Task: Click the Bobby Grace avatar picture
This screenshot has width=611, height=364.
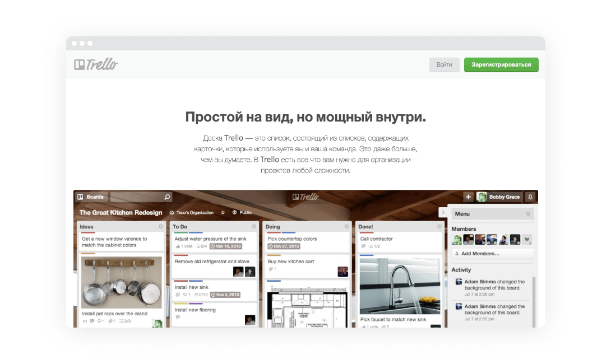Action: click(482, 197)
